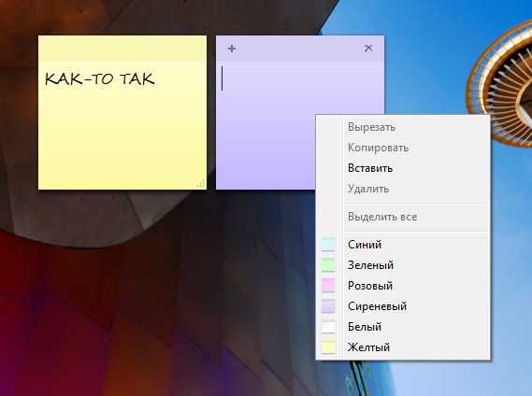Click the white swatch next to Белый
The height and width of the screenshot is (396, 532).
click(x=328, y=327)
